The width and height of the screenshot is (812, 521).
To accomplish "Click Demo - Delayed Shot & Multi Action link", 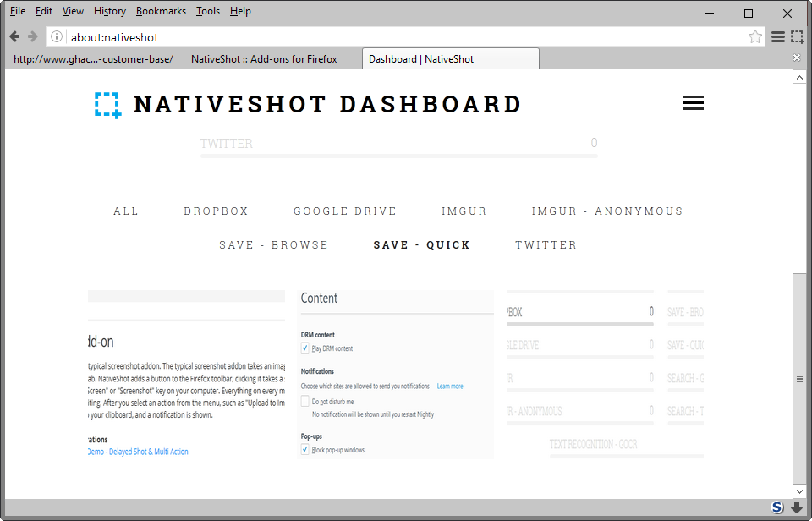I will (138, 452).
